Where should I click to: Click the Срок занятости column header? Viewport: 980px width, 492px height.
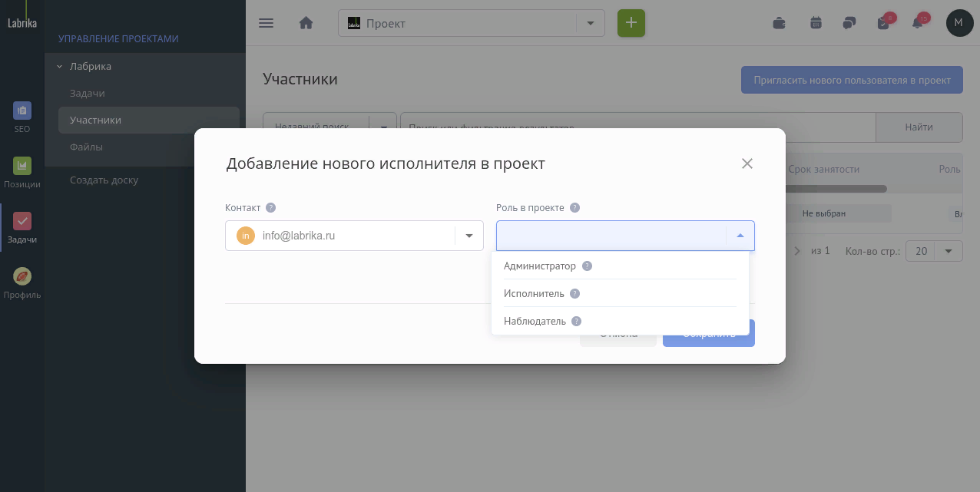(x=824, y=169)
